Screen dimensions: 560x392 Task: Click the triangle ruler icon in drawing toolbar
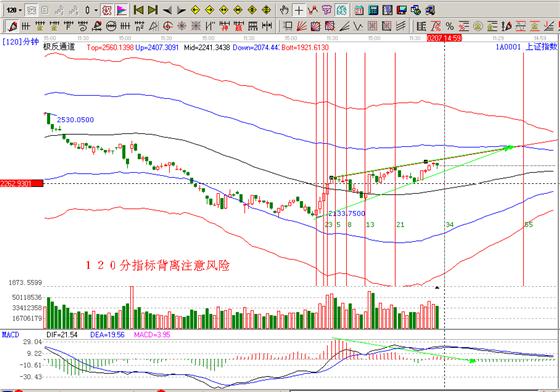(x=154, y=26)
